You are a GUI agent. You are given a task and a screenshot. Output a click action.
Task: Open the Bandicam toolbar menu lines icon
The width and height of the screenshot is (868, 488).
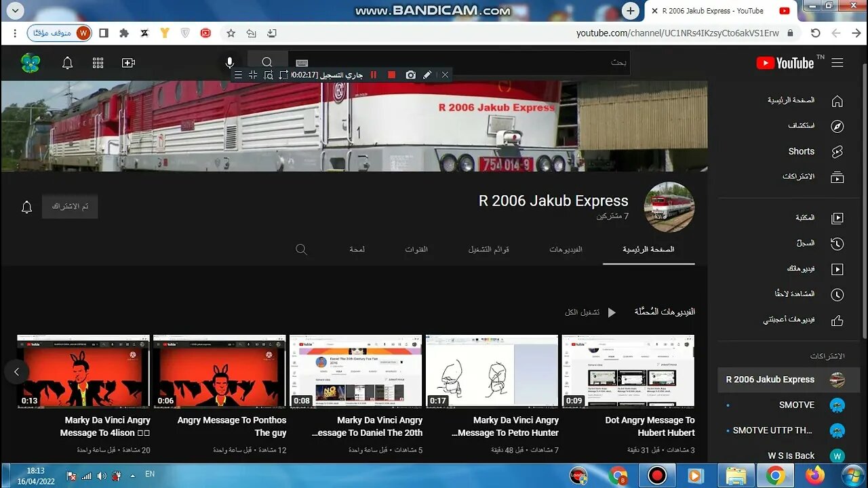pyautogui.click(x=238, y=75)
